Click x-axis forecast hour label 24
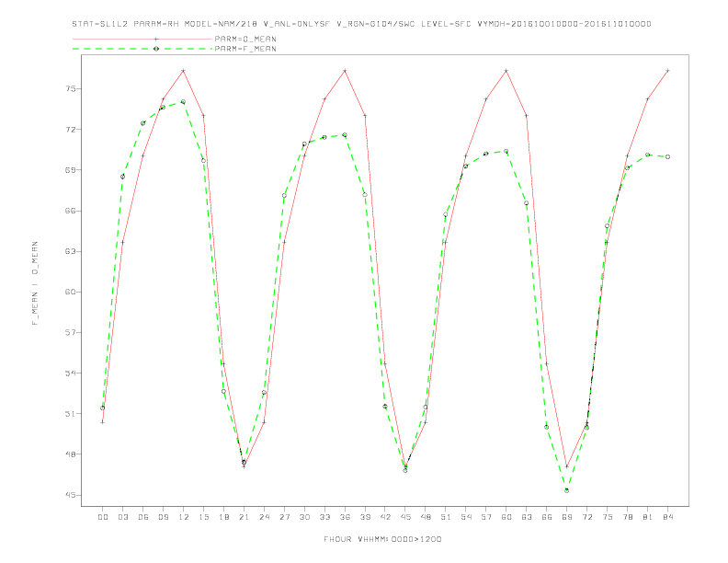 264,517
